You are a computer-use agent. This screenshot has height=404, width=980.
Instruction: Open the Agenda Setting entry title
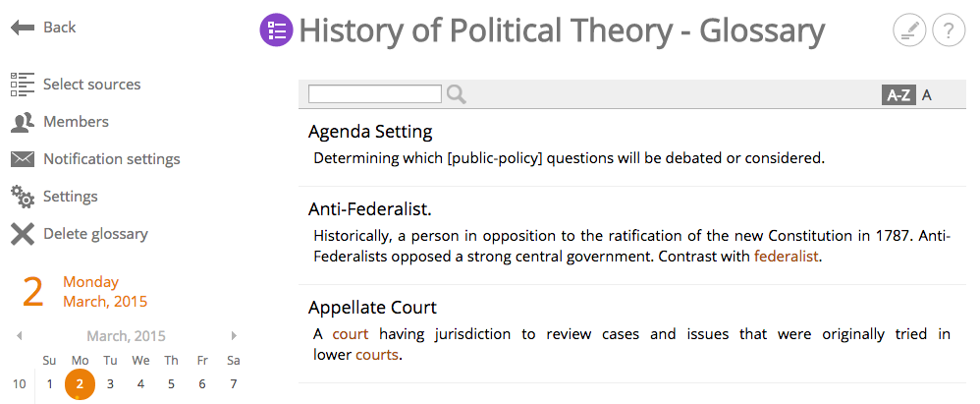(x=370, y=132)
